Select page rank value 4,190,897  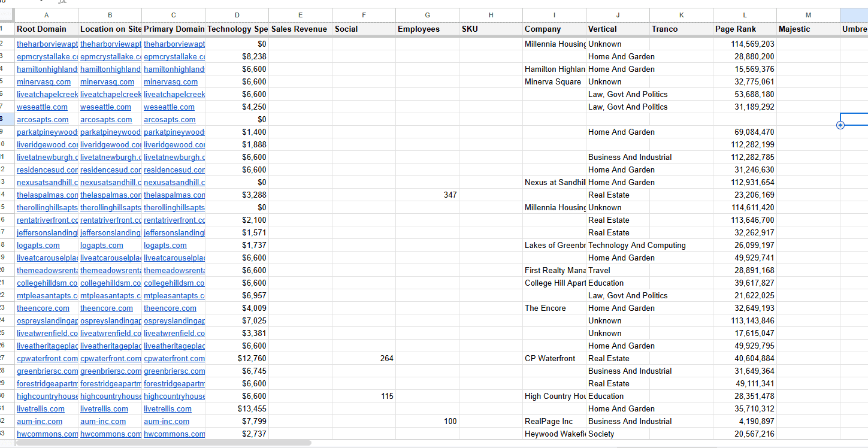coord(745,421)
